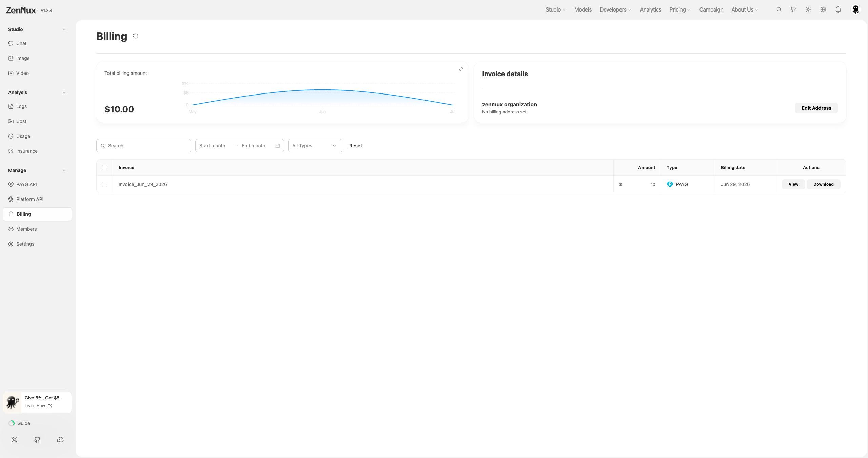Open the user avatar menu
Viewport: 868px width, 458px height.
click(x=856, y=9)
